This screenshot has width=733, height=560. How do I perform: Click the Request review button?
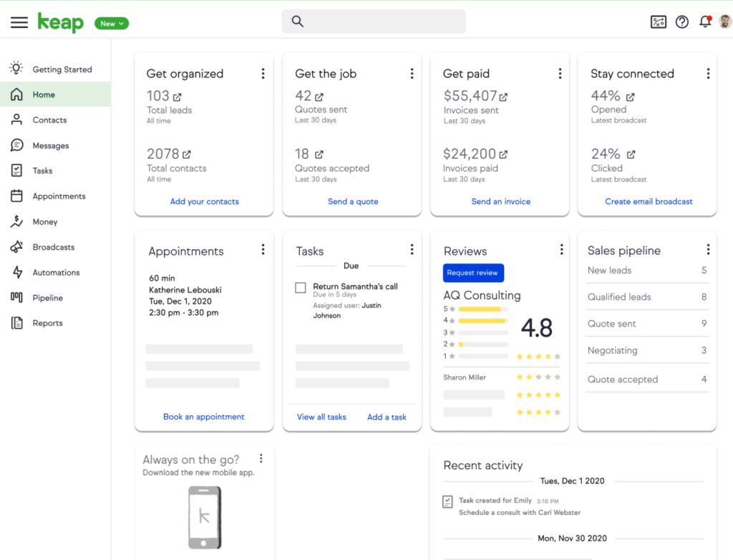point(473,273)
